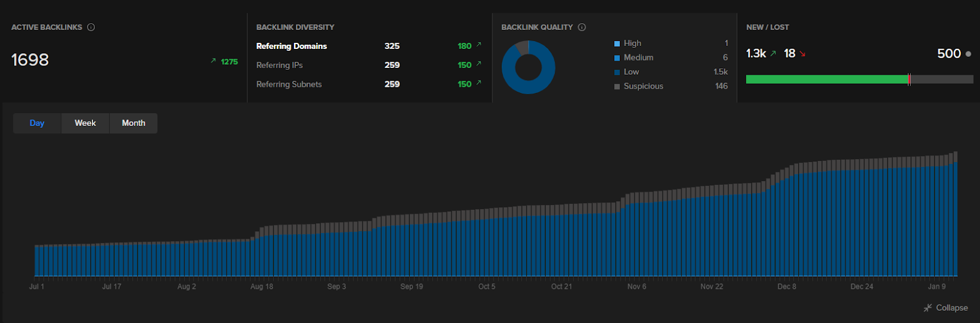Switch chart to Month view
Viewport: 980px width, 323px height.
tap(134, 123)
